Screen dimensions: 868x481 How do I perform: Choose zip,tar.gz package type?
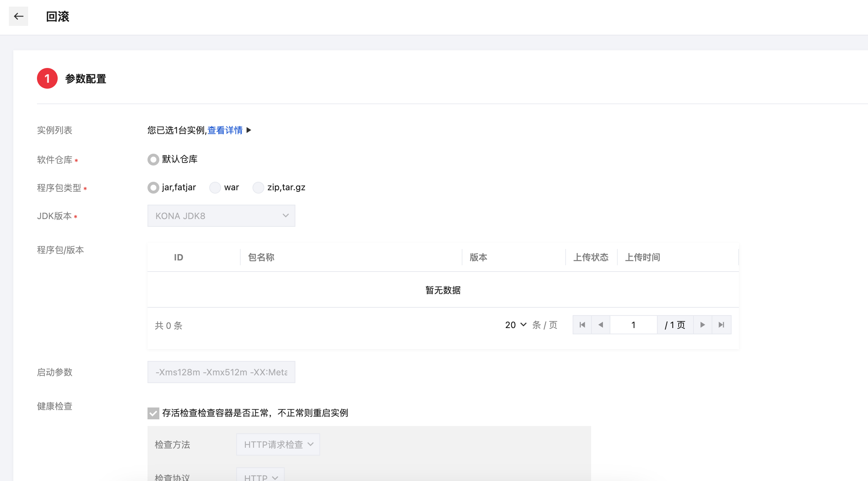[258, 188]
